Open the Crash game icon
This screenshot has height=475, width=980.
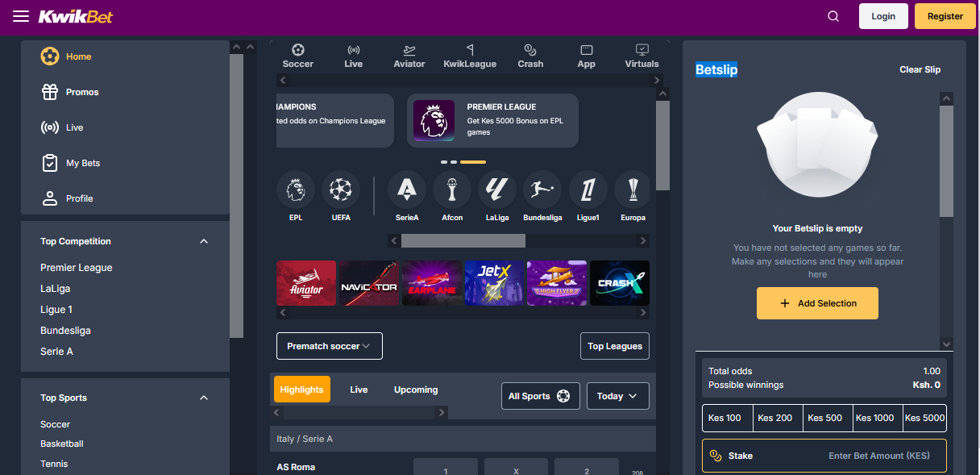(530, 55)
